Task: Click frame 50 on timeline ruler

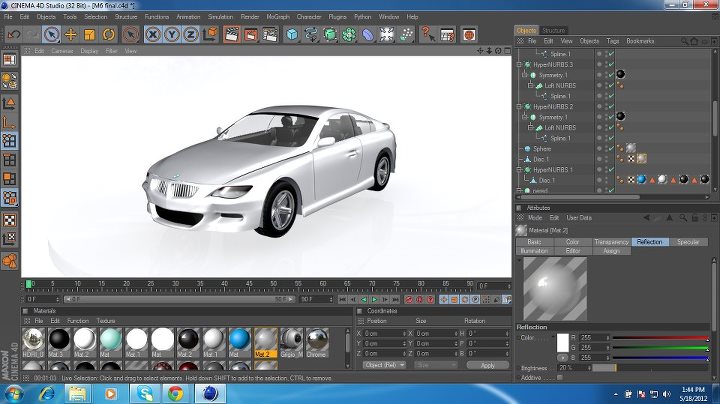Action: pyautogui.click(x=273, y=285)
